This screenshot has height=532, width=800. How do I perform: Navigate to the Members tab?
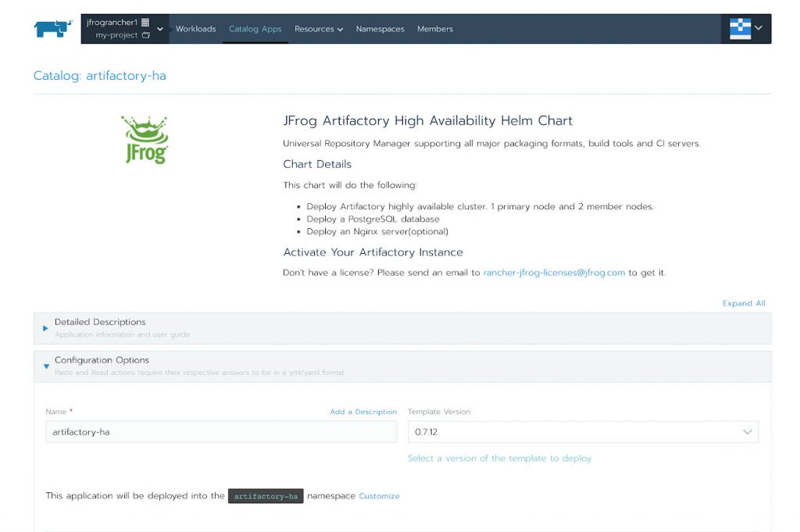434,29
